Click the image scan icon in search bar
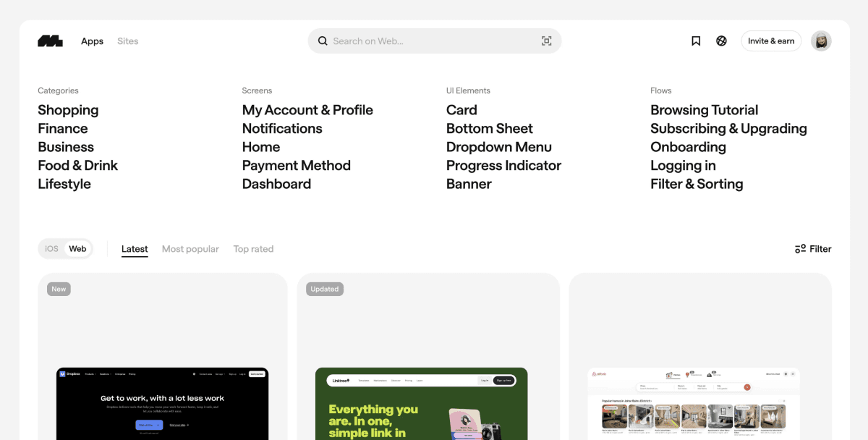This screenshot has height=440, width=868. pyautogui.click(x=547, y=41)
